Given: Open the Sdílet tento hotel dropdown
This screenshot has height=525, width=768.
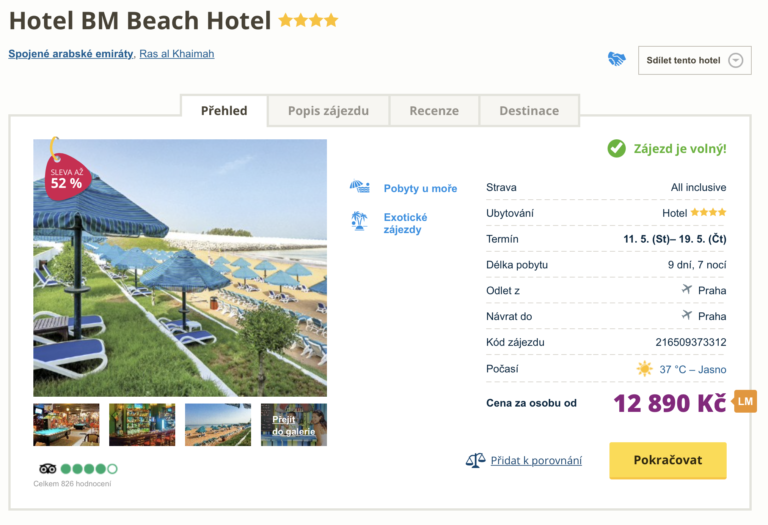Looking at the screenshot, I should (694, 60).
